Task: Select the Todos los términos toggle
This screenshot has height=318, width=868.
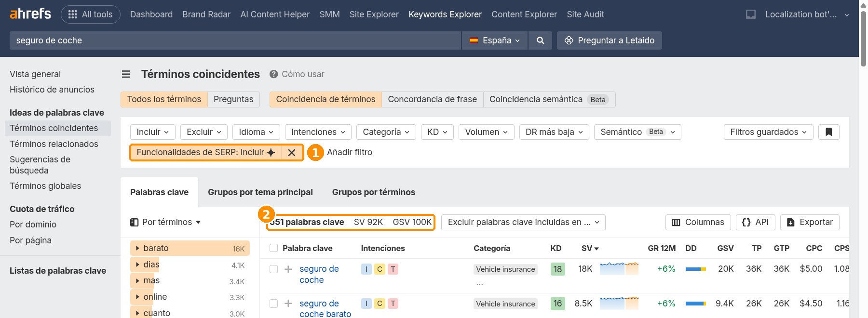Action: [164, 99]
